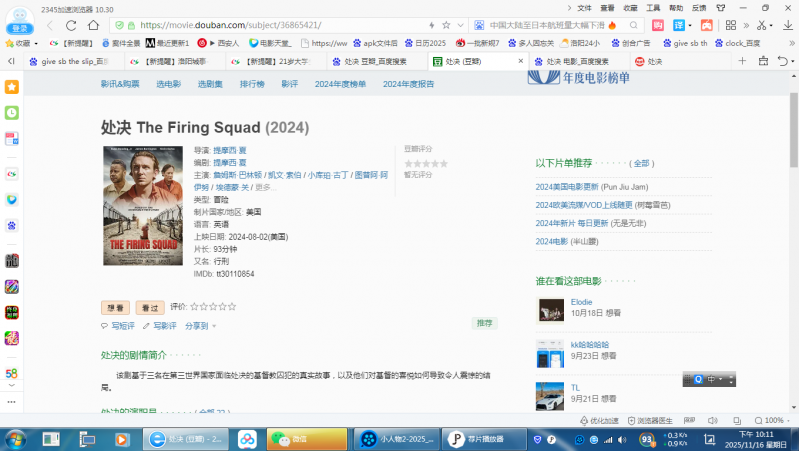Toggle the IME 中 language mode
This screenshot has width=799, height=451.
tap(711, 379)
